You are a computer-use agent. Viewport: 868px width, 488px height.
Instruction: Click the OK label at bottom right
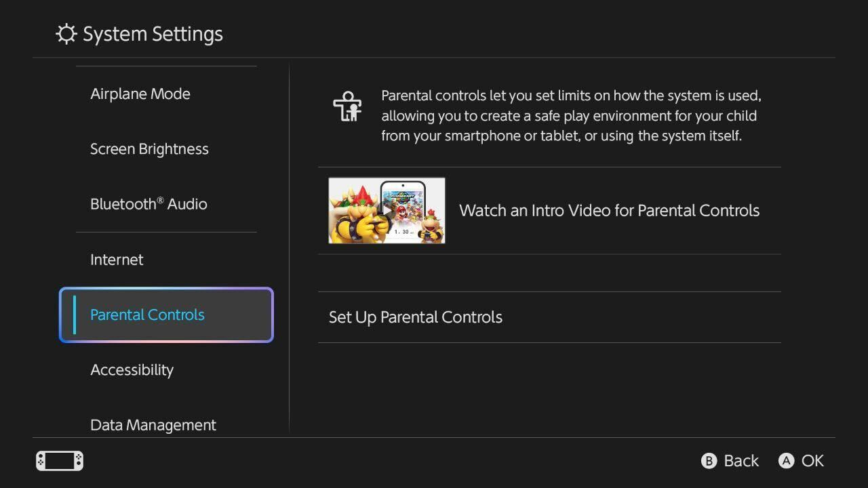[813, 460]
